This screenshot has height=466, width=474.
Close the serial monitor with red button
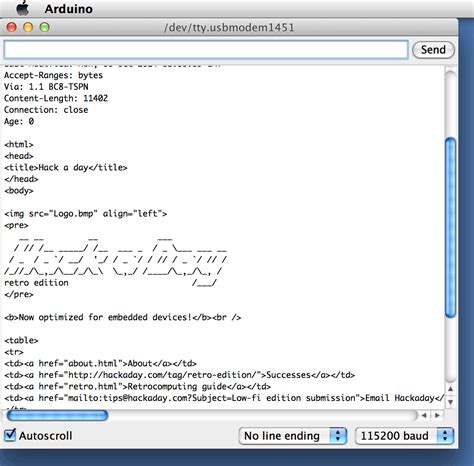pos(12,27)
